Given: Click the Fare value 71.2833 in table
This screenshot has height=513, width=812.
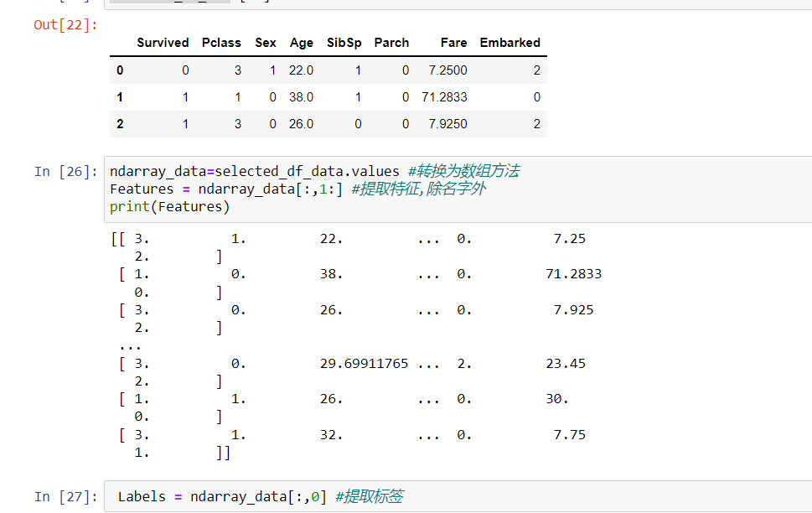Looking at the screenshot, I should (x=444, y=97).
